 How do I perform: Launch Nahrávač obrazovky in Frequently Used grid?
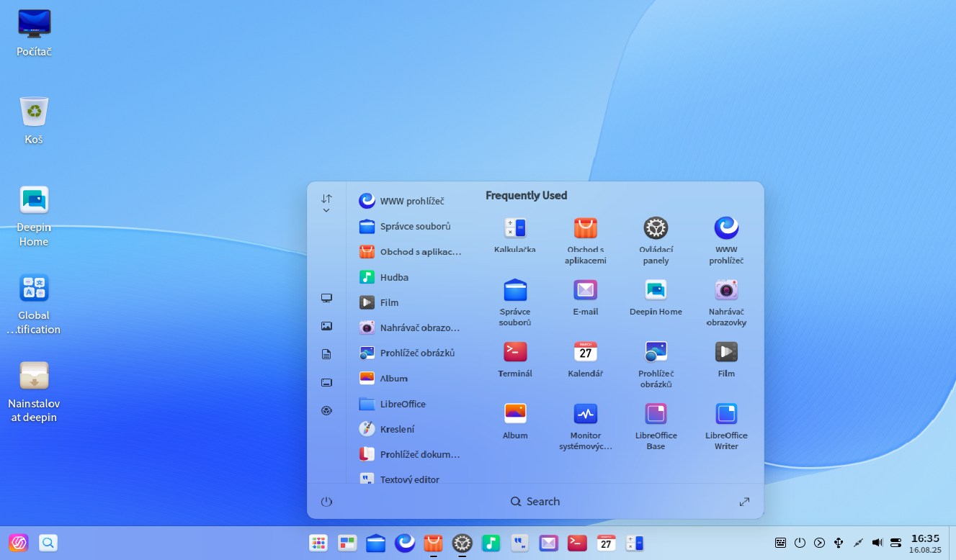click(x=726, y=302)
